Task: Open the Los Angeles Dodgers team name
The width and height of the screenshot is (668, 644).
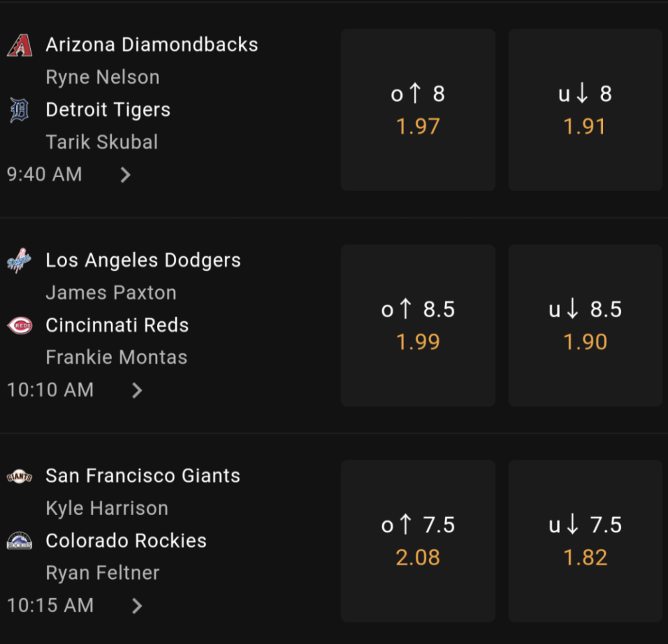Action: pos(143,260)
